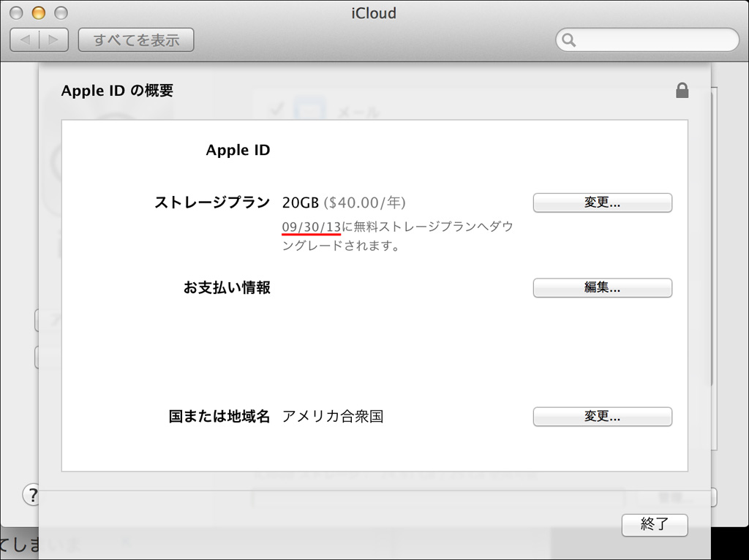Click the お支払い情報 label
This screenshot has width=749, height=560.
[x=227, y=287]
